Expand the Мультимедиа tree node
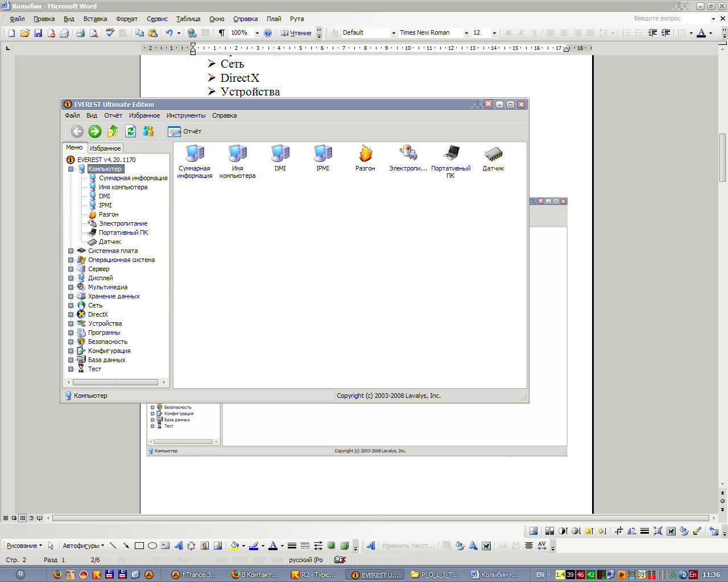728x582 pixels. (71, 287)
